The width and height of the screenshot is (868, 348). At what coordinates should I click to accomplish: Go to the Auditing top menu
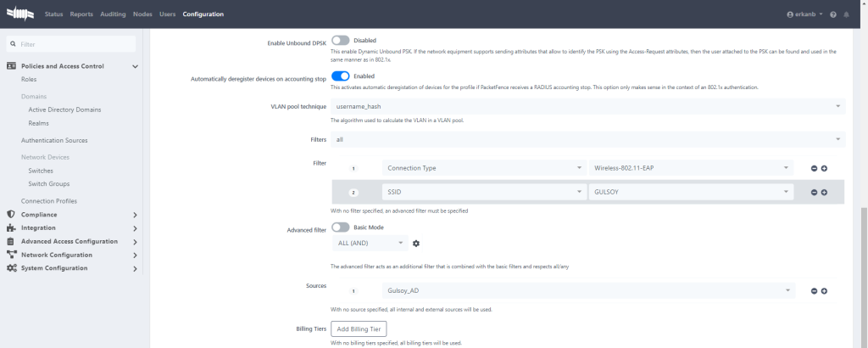(x=113, y=14)
